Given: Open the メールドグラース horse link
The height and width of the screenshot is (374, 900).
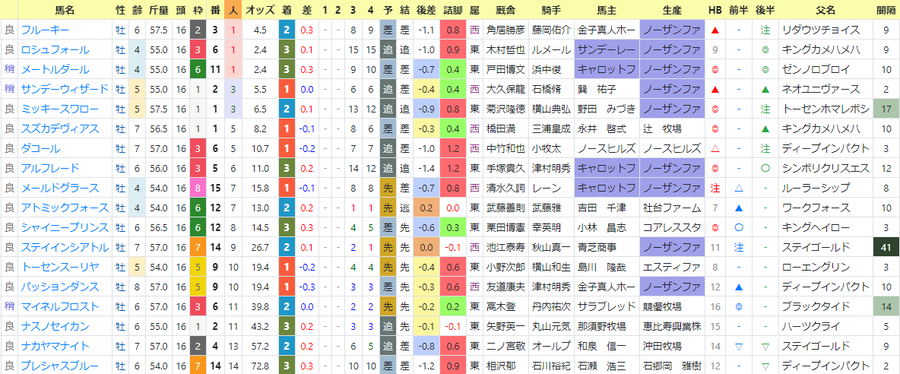Looking at the screenshot, I should tap(60, 188).
